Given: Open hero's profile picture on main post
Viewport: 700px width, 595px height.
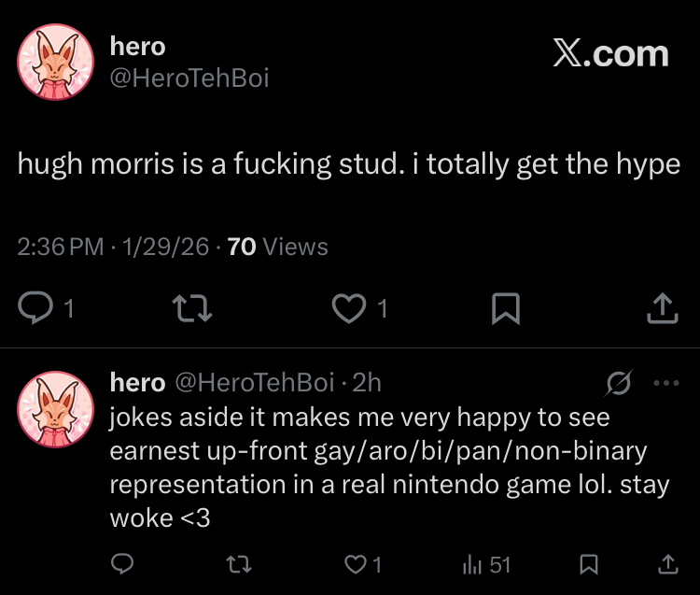Looking at the screenshot, I should (x=56, y=61).
